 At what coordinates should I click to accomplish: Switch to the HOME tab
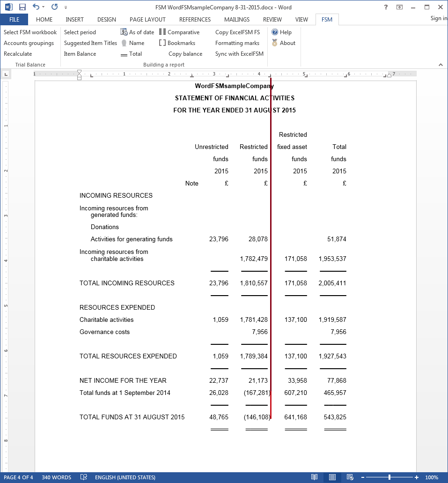coord(44,19)
